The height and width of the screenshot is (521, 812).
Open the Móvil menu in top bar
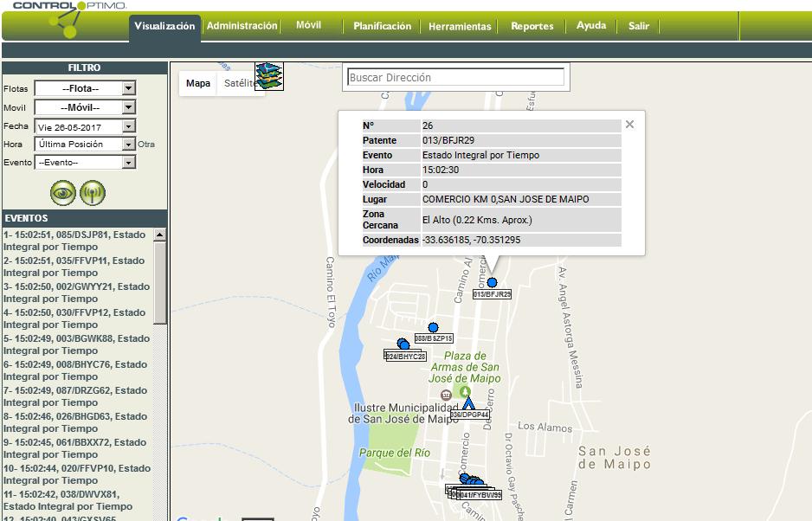309,25
